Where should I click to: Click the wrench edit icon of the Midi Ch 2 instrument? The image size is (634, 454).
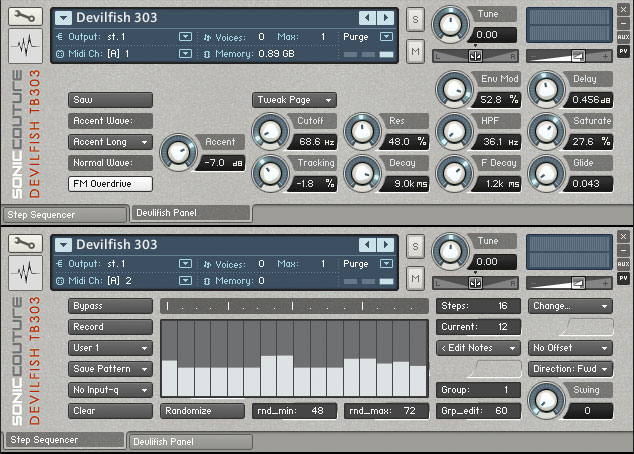[x=25, y=243]
